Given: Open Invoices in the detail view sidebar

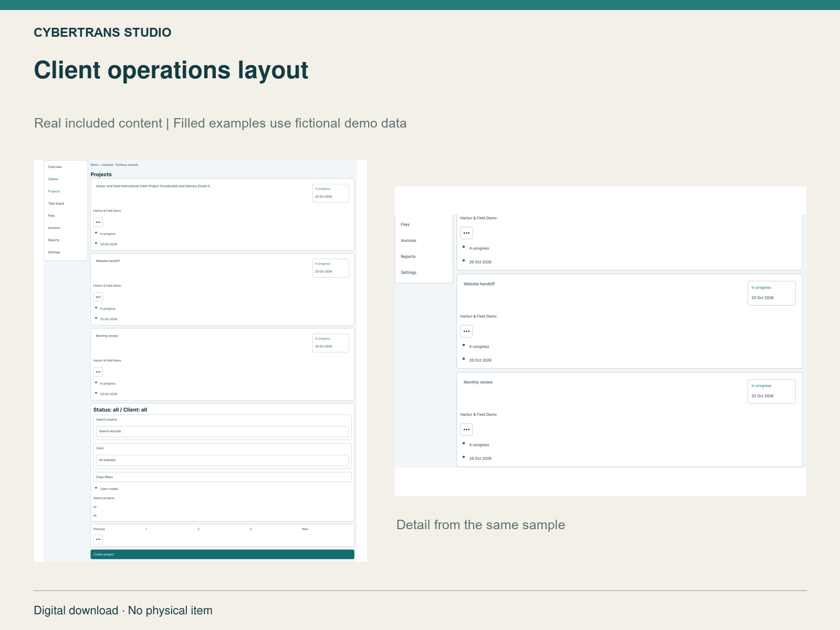Looking at the screenshot, I should coord(408,240).
